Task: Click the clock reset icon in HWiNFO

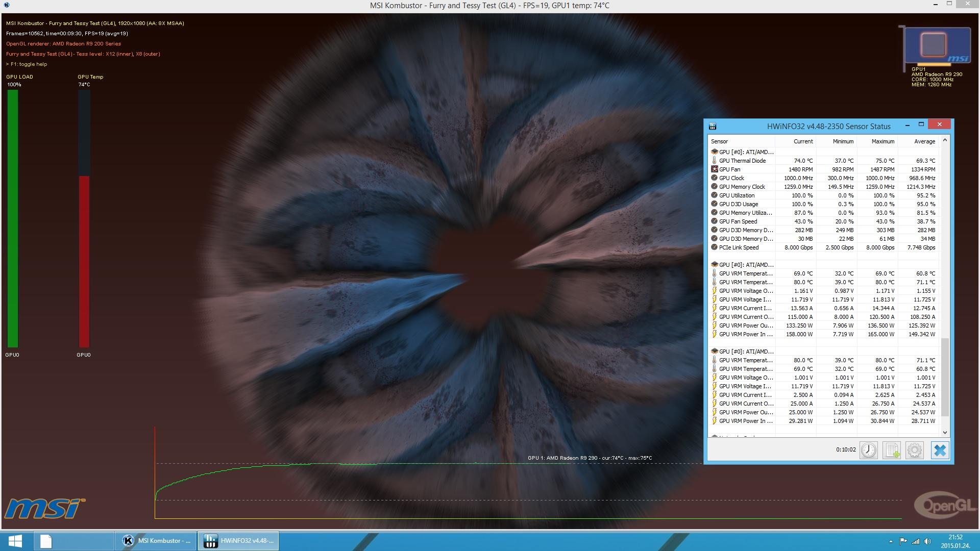Action: (868, 450)
